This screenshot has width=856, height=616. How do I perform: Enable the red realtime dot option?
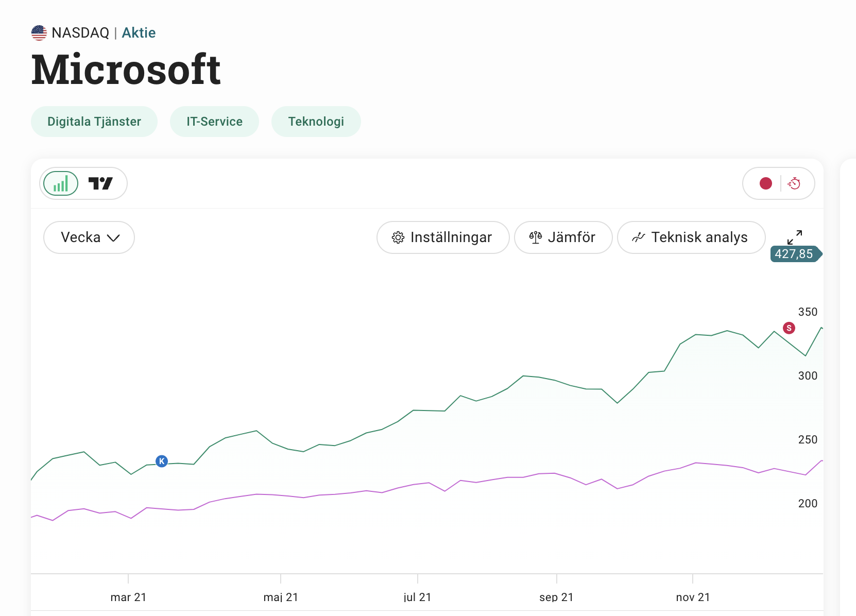(x=765, y=183)
